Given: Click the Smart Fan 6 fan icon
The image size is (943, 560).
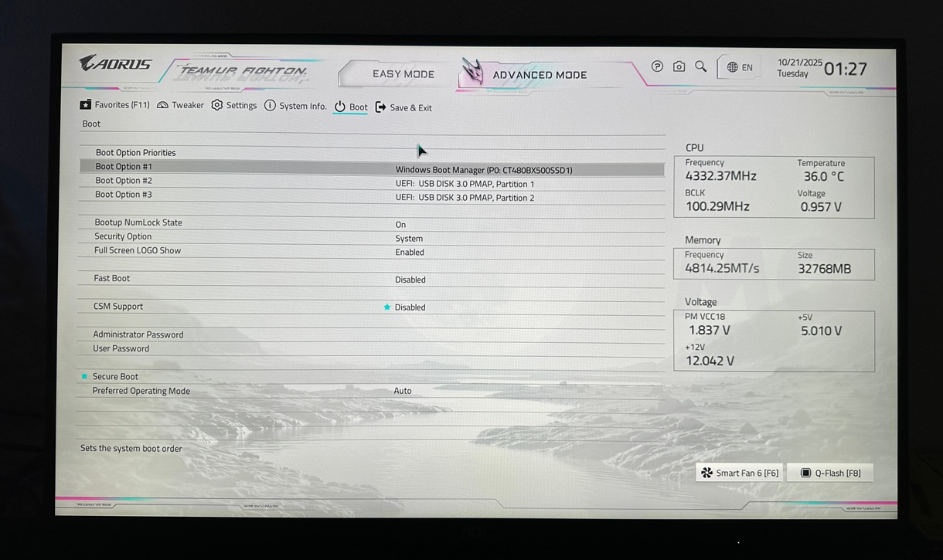Looking at the screenshot, I should (x=706, y=473).
